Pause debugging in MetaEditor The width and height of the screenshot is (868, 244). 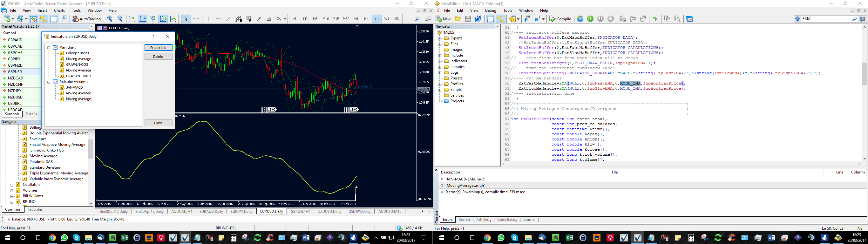[600, 19]
